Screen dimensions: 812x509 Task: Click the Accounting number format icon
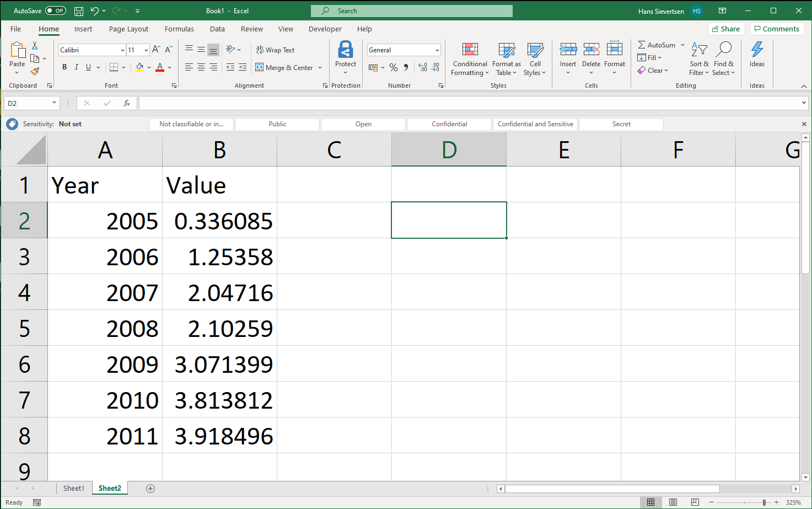373,67
